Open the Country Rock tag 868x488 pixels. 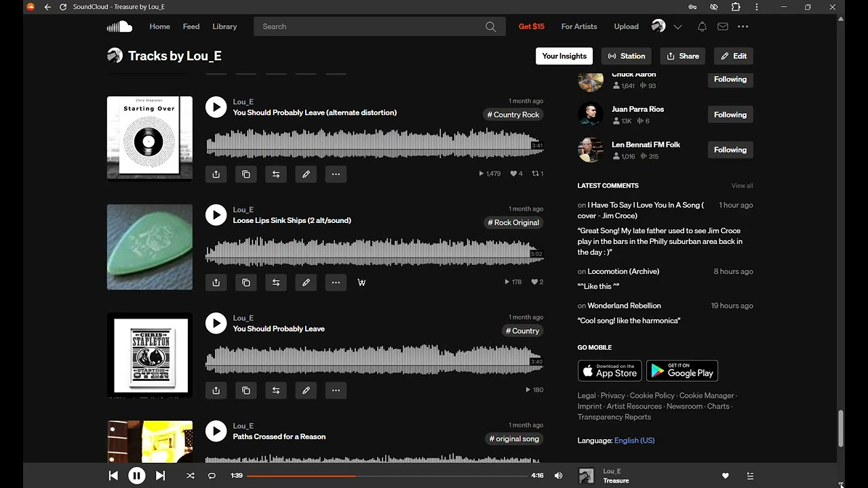coord(513,115)
